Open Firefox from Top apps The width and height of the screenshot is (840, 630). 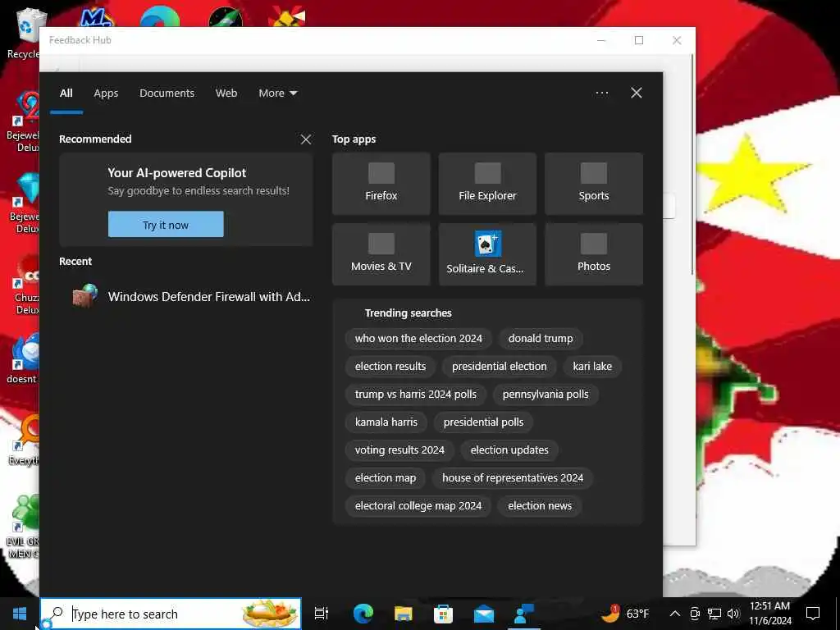click(x=381, y=184)
